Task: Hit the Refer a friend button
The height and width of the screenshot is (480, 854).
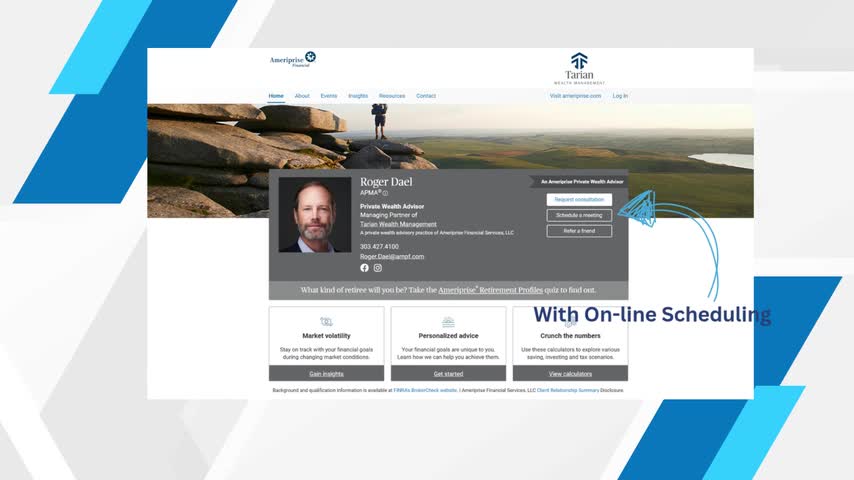Action: (579, 231)
